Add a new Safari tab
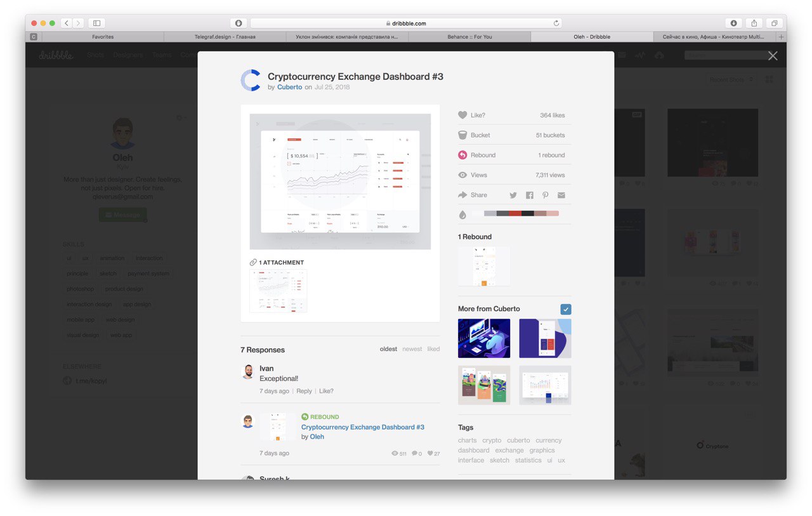This screenshot has width=812, height=516. pos(782,37)
